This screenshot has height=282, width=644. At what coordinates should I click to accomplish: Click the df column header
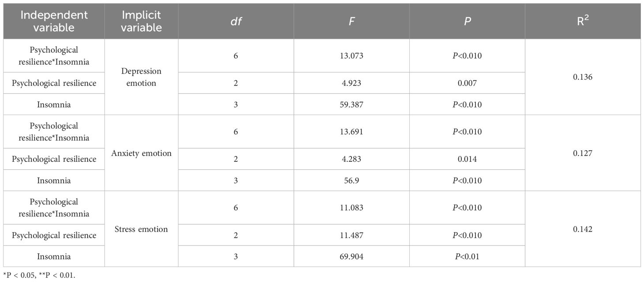[236, 21]
